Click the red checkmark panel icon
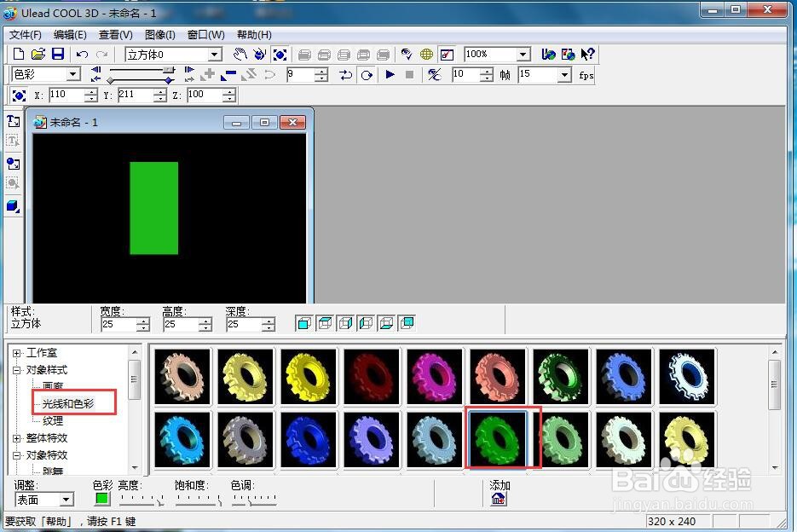797x532 pixels. 447,55
